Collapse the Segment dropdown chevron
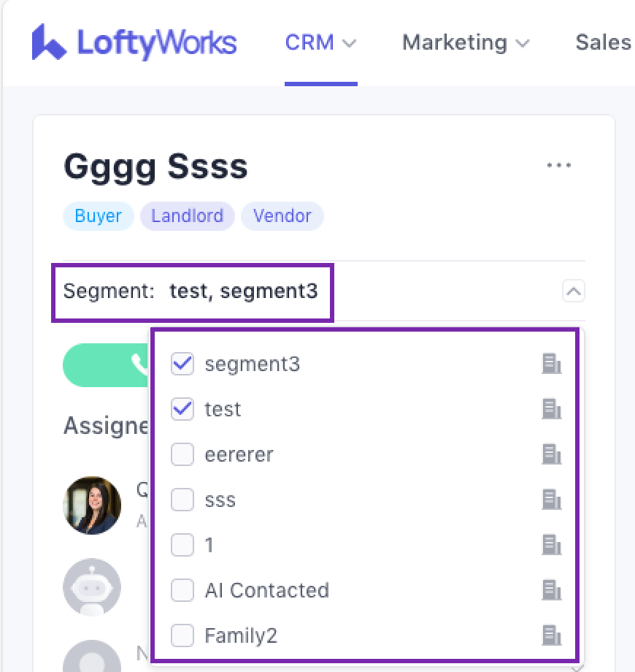 click(x=574, y=291)
